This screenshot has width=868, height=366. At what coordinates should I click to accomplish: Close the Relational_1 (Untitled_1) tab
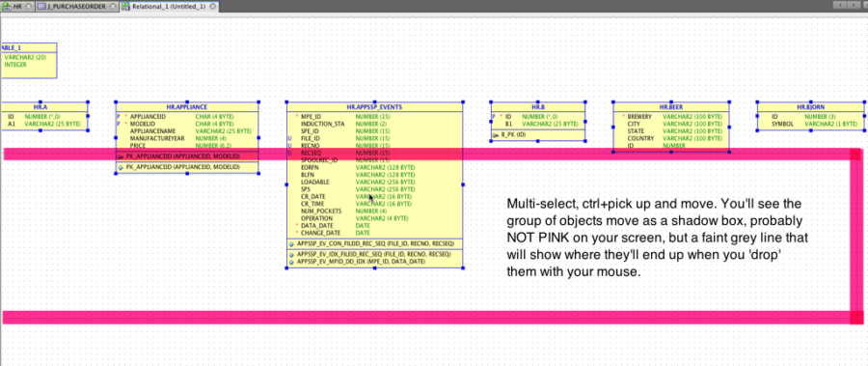212,7
